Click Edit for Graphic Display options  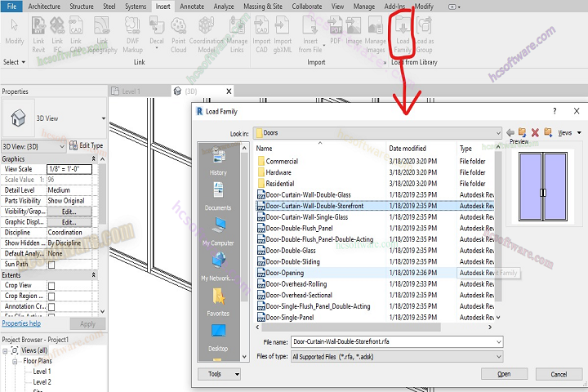pyautogui.click(x=69, y=222)
